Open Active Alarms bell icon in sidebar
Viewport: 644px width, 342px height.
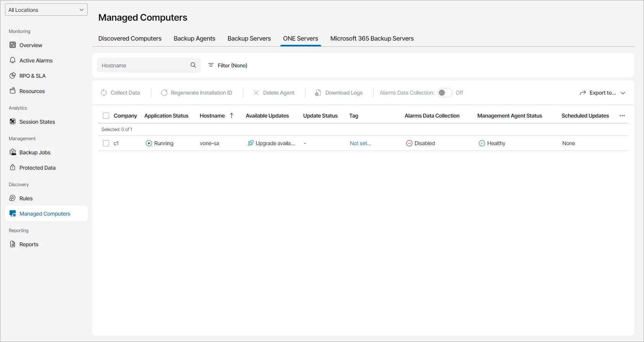tap(13, 60)
